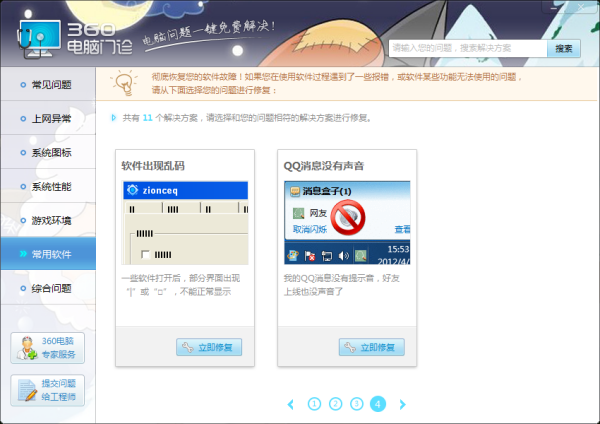Click 立即修复 under 软件出现乱码
The image size is (600, 424).
point(209,347)
